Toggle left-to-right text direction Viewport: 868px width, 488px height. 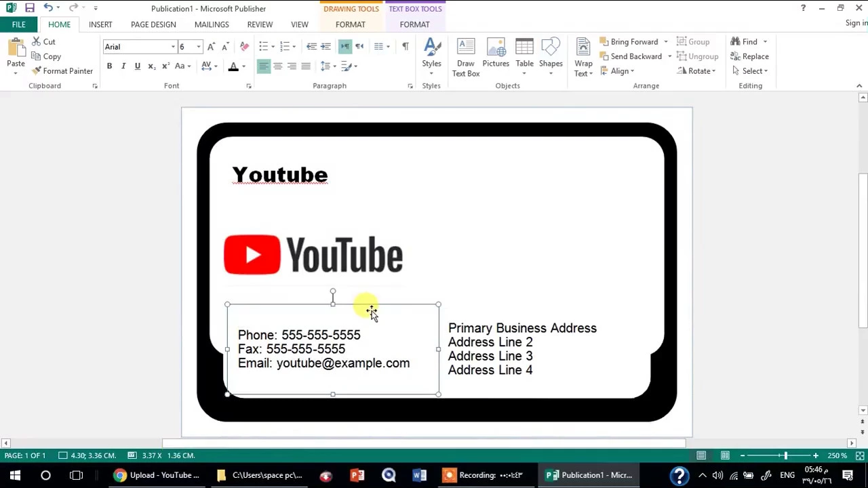point(345,47)
